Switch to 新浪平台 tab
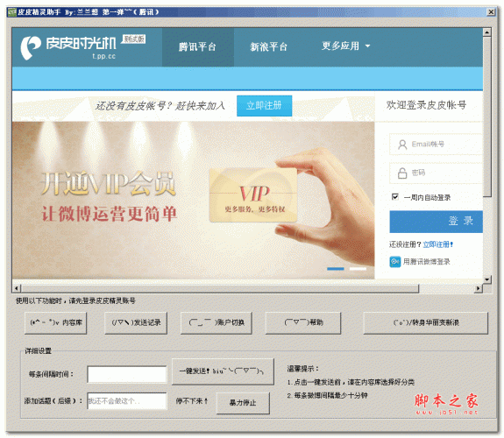Image resolution: width=504 pixels, height=438 pixels. click(269, 47)
